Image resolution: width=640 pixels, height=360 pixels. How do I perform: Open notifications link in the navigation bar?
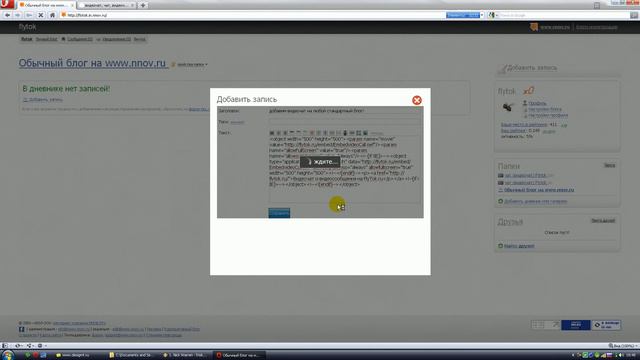click(x=116, y=39)
